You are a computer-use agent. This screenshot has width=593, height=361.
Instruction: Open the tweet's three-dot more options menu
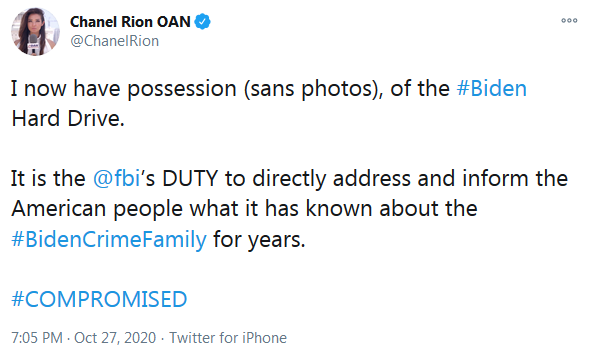click(x=569, y=20)
